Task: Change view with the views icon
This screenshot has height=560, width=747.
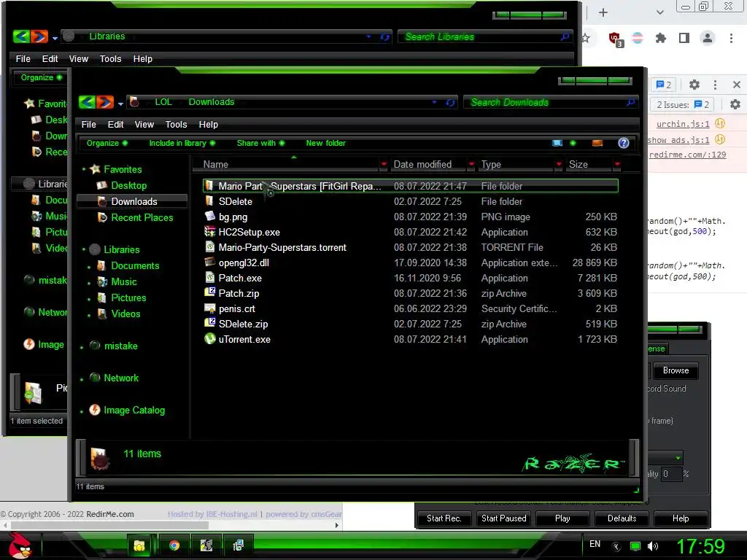Action: [x=557, y=144]
